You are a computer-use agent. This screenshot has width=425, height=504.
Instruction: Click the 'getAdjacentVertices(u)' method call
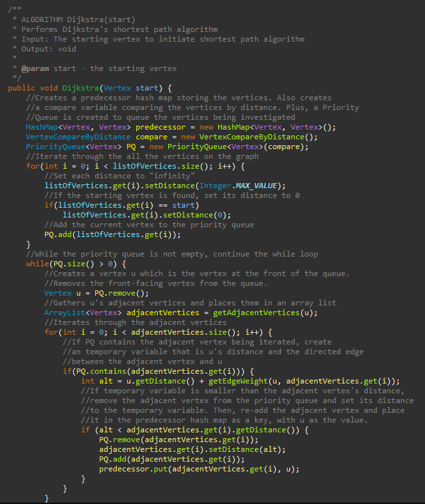pos(263,313)
